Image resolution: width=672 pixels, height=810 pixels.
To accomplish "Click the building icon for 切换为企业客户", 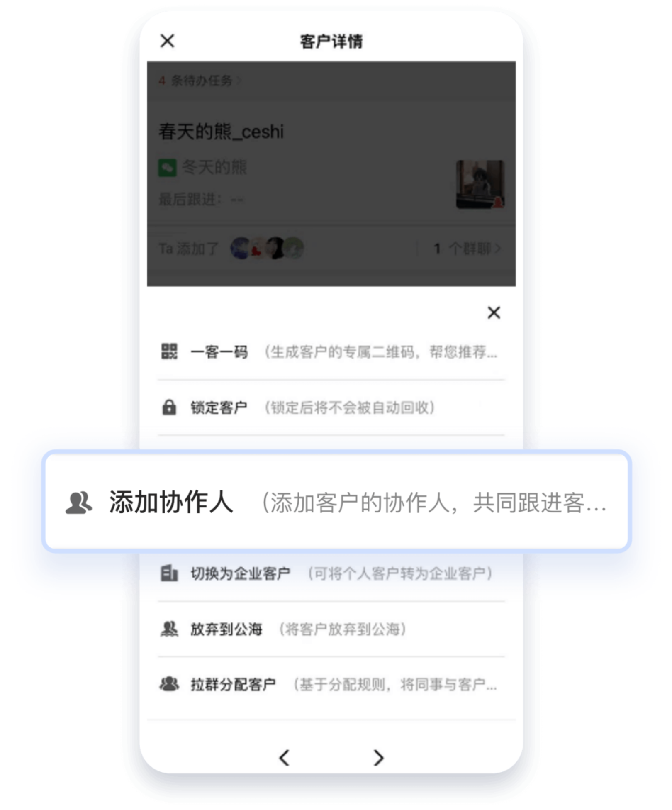I will (x=169, y=573).
